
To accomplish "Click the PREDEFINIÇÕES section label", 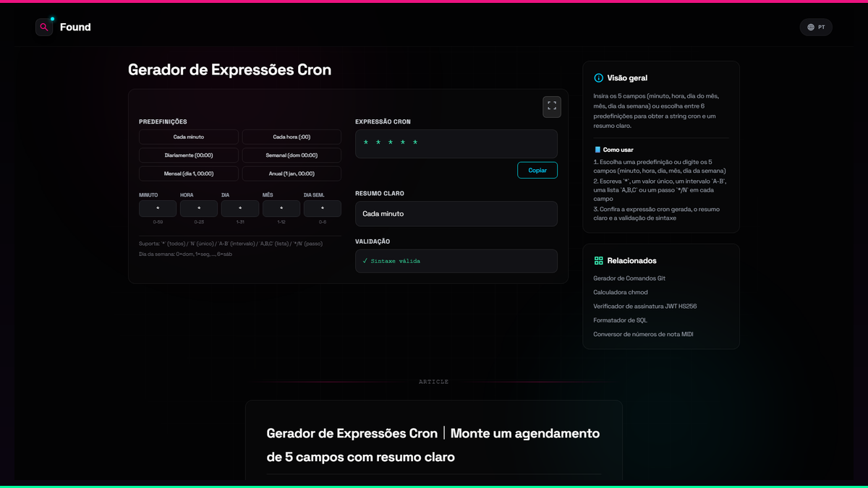I will (163, 122).
